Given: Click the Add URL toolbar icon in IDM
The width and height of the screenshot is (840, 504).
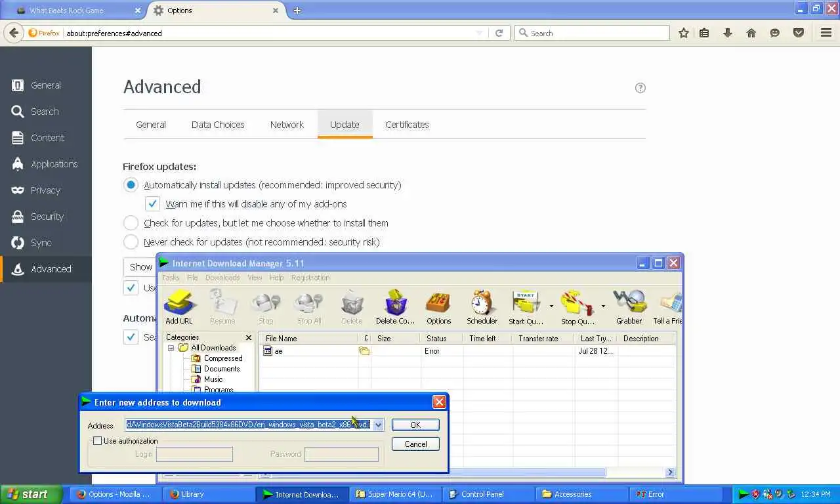Looking at the screenshot, I should point(179,307).
